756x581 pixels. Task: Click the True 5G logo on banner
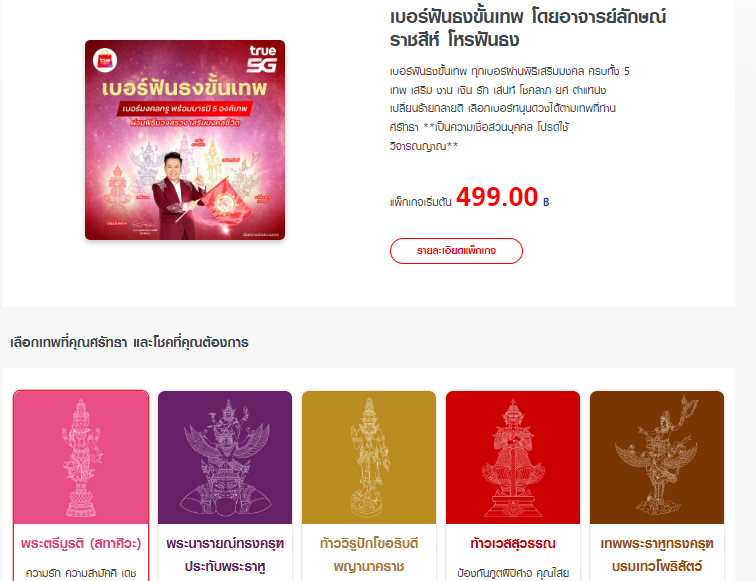[x=262, y=59]
